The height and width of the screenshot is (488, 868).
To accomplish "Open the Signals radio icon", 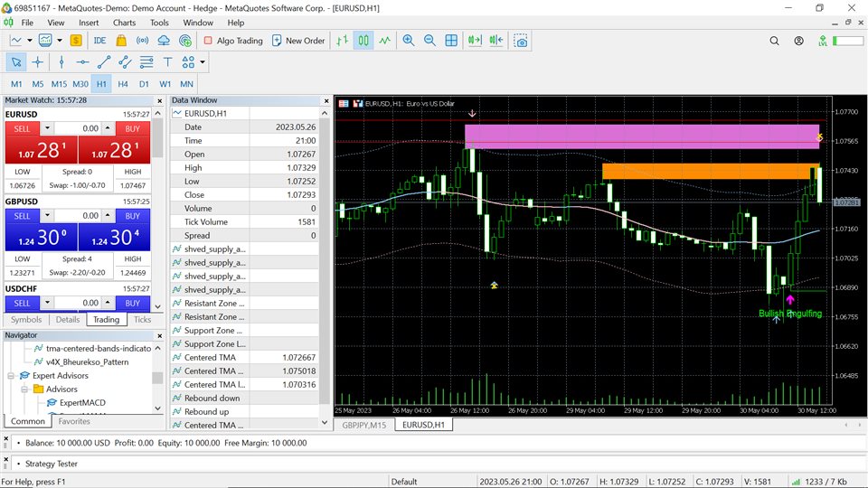I will click(x=142, y=41).
